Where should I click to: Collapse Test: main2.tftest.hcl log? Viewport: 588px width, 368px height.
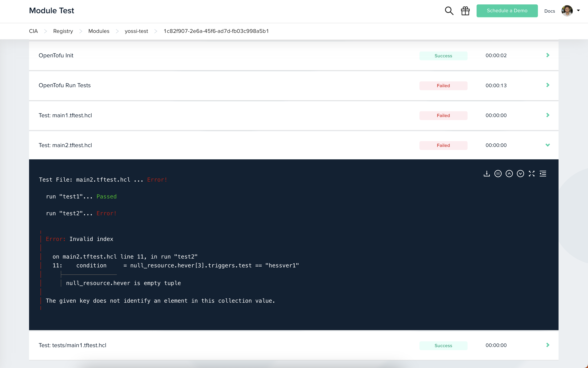[x=548, y=145]
